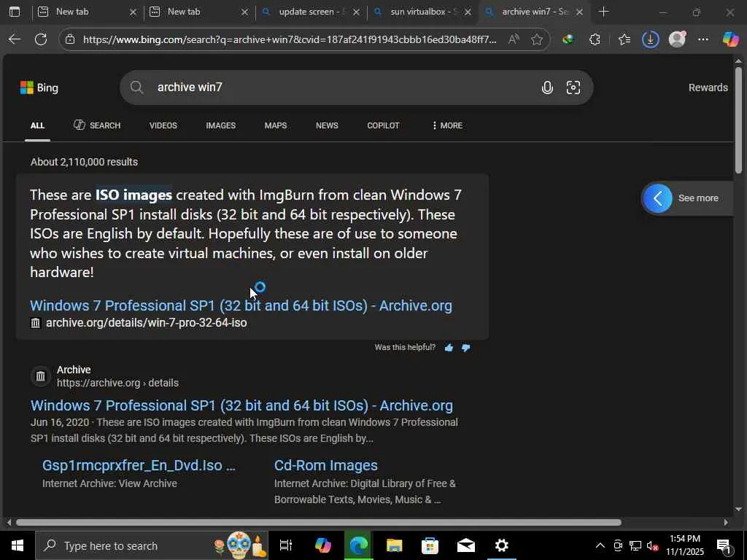747x560 pixels.
Task: Expand the See more side panel
Action: [686, 198]
